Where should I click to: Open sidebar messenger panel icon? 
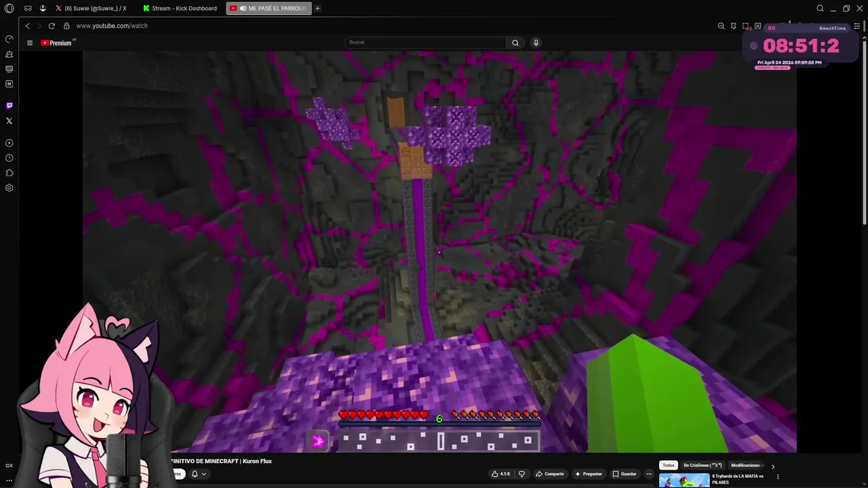click(x=9, y=68)
